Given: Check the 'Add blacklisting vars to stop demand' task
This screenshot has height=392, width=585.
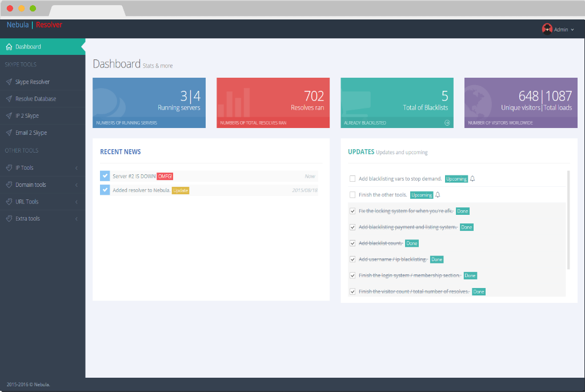Looking at the screenshot, I should pos(352,178).
